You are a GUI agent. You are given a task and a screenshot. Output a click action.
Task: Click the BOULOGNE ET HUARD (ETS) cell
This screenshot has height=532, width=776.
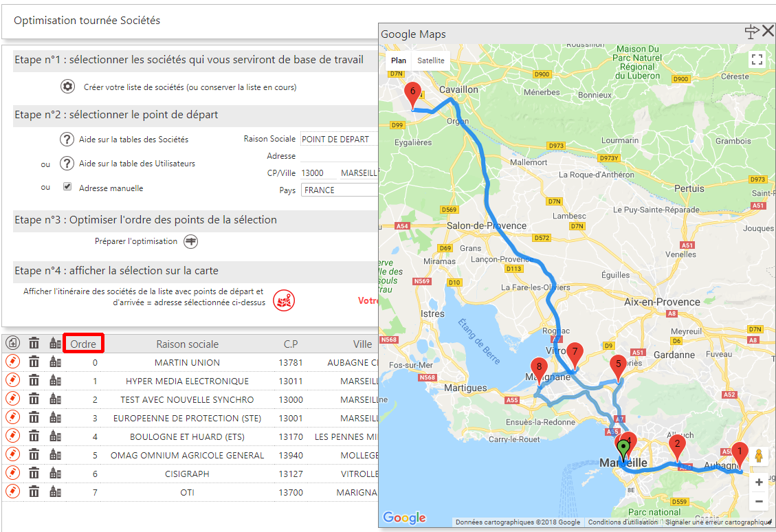pos(187,436)
